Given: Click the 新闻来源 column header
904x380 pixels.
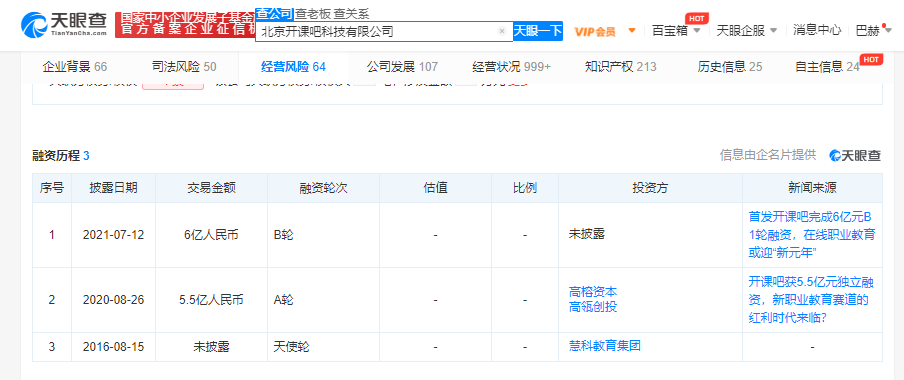Looking at the screenshot, I should coord(812,188).
